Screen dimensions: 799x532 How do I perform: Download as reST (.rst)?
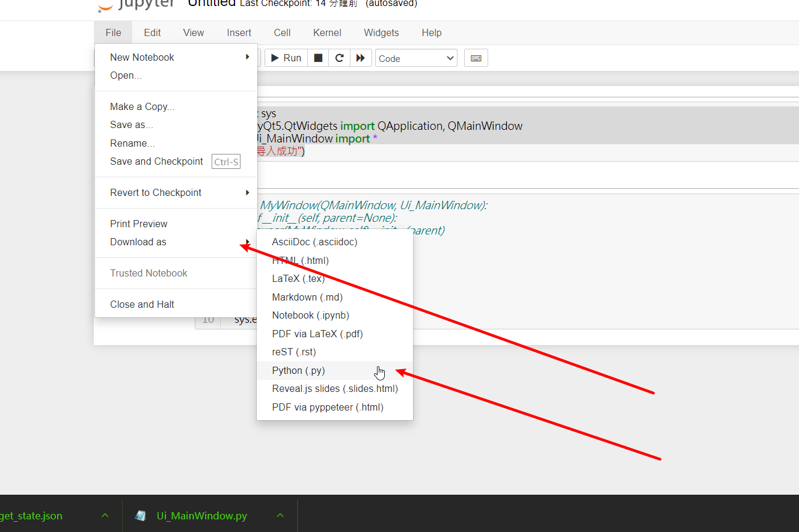pos(334,352)
